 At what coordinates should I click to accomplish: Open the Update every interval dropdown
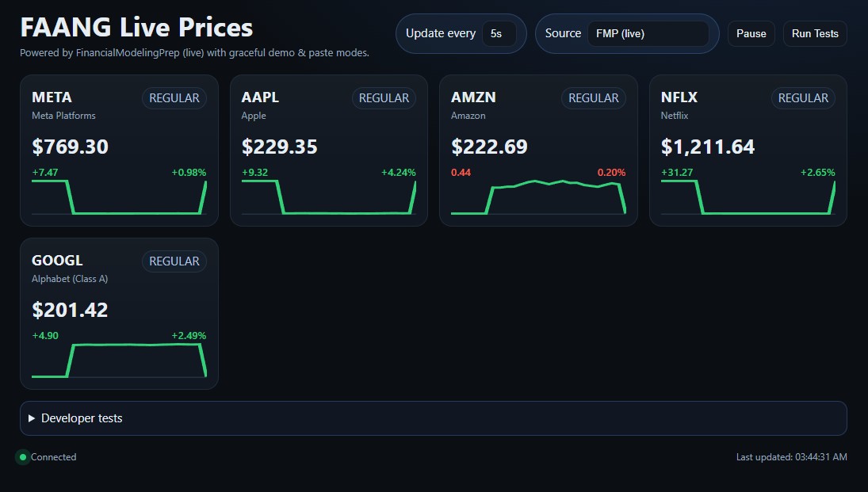click(499, 33)
